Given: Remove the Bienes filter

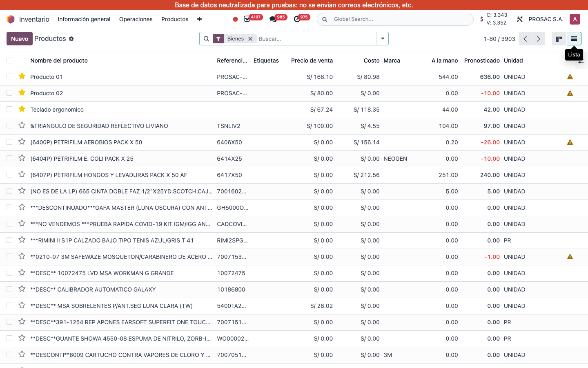Looking at the screenshot, I should (250, 39).
